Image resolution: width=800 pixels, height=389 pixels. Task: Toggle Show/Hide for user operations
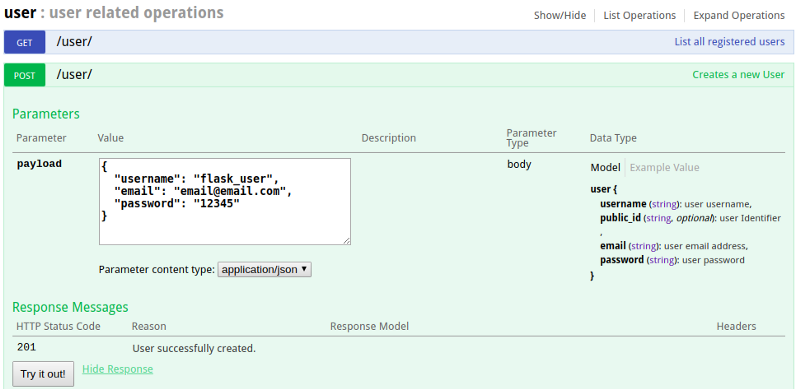(560, 15)
